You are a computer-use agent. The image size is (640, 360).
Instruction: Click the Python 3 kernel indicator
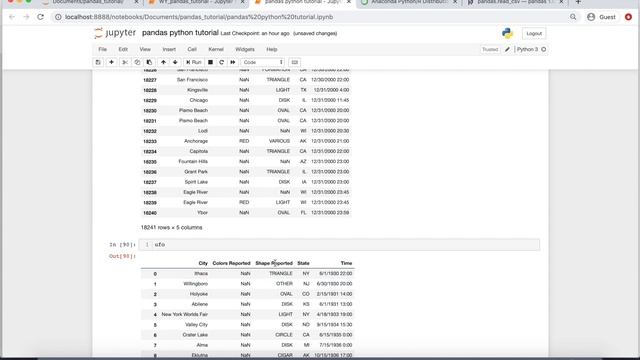point(531,49)
